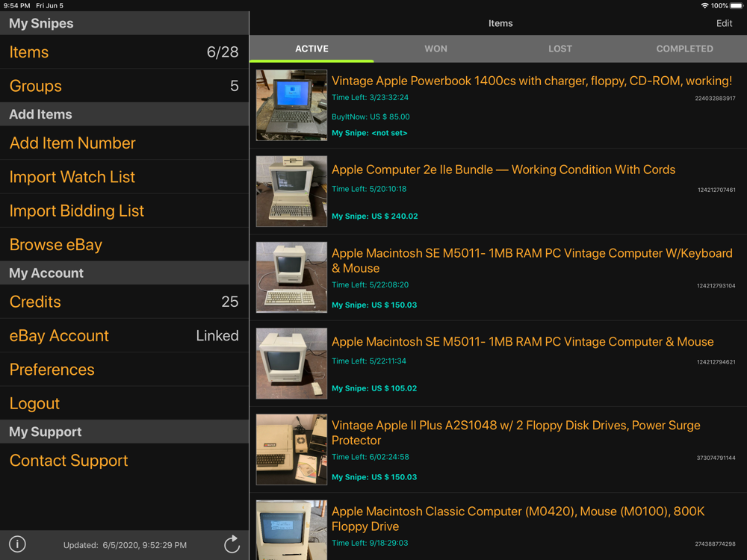Switch to the ACTIVE tab
Viewport: 747px width, 560px height.
tap(311, 49)
